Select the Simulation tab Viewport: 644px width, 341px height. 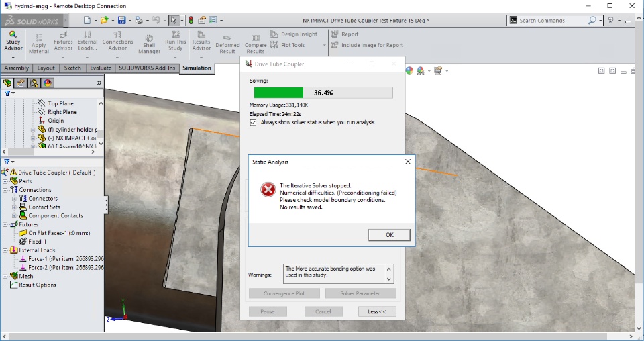[197, 68]
